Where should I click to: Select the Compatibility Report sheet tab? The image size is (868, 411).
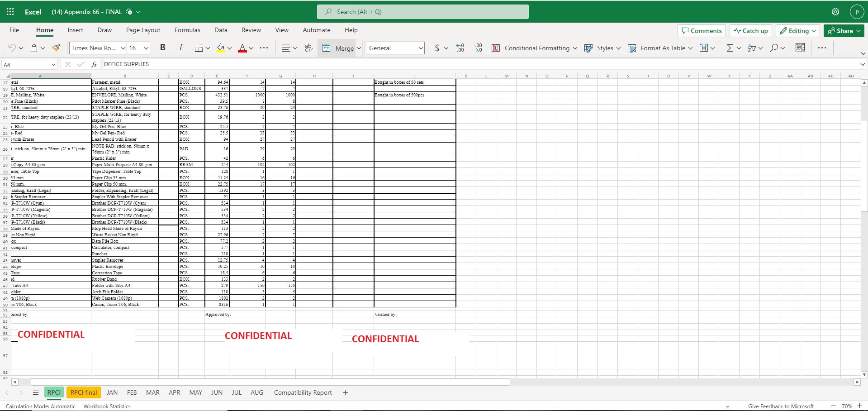[x=303, y=392]
